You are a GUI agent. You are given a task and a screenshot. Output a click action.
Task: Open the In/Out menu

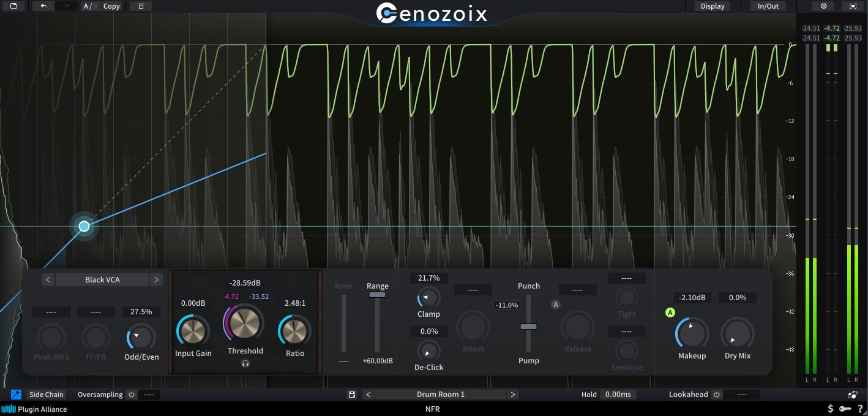[x=768, y=6]
